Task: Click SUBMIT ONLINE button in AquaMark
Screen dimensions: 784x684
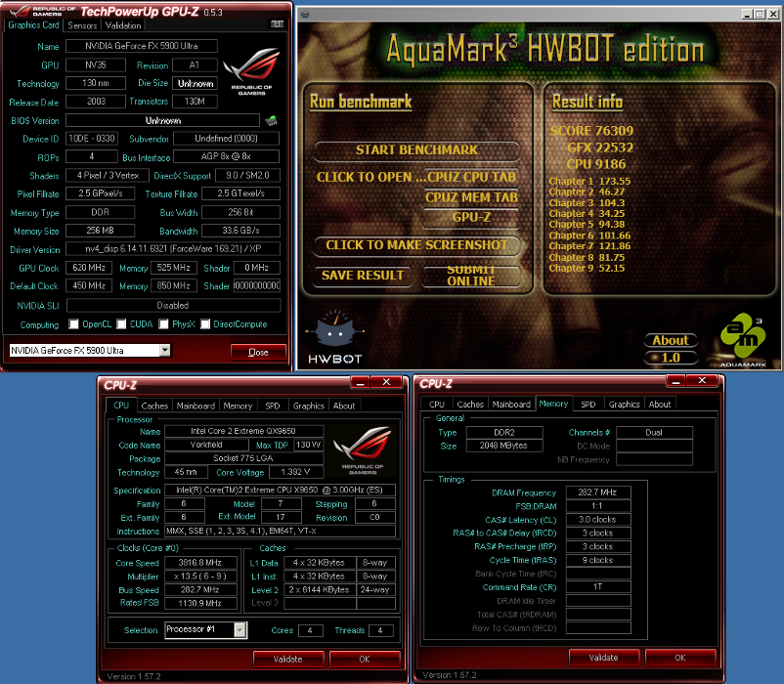Action: coord(471,276)
